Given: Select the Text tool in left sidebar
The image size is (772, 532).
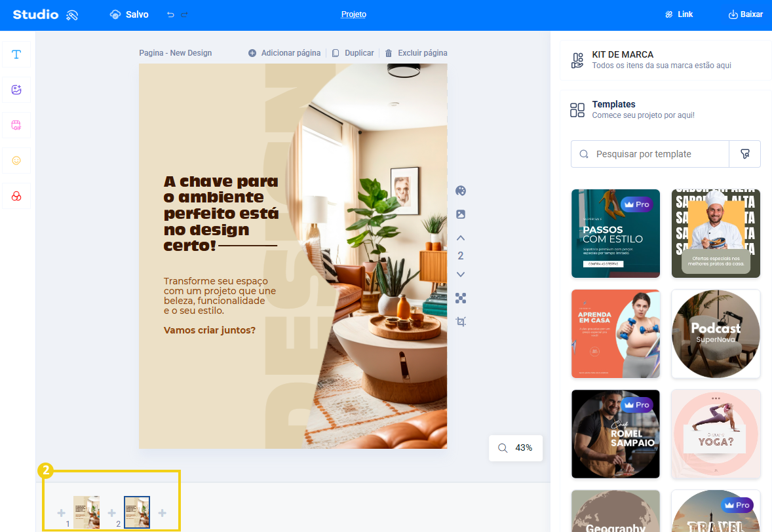Looking at the screenshot, I should pyautogui.click(x=16, y=54).
